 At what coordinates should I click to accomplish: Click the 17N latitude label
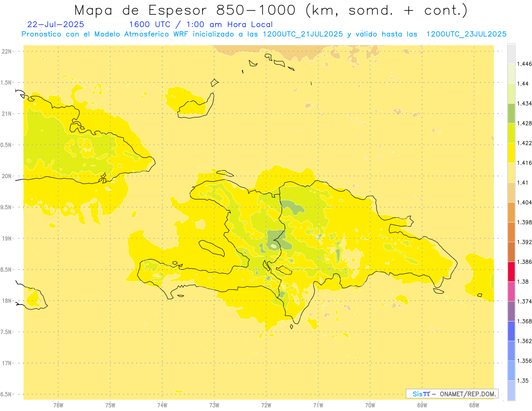pyautogui.click(x=8, y=363)
